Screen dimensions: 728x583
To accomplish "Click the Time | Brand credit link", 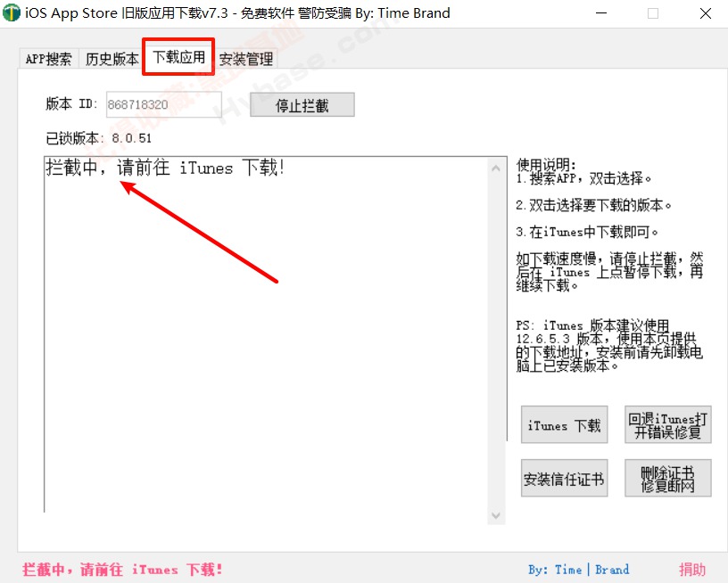I will (578, 569).
